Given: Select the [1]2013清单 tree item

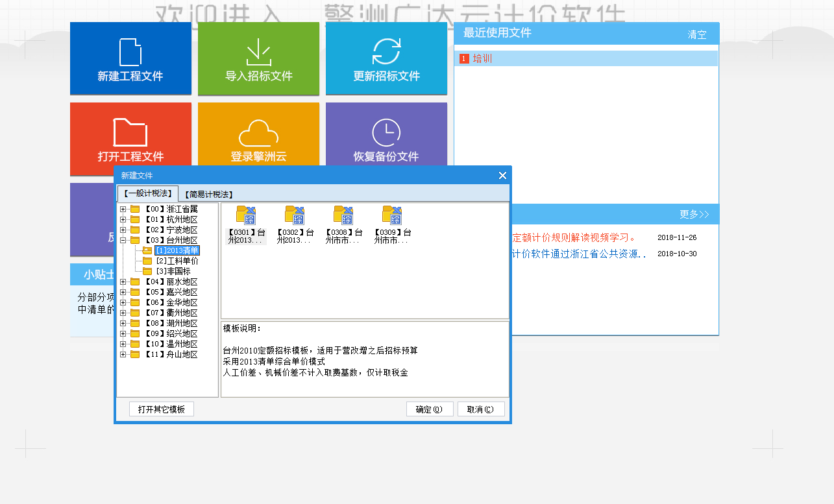Looking at the screenshot, I should pyautogui.click(x=177, y=250).
